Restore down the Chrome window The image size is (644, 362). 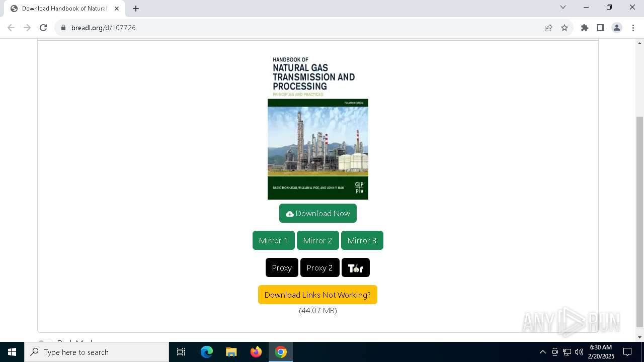(609, 7)
